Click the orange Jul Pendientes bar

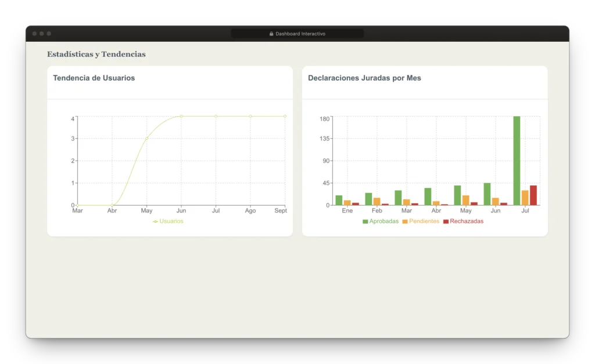[525, 198]
